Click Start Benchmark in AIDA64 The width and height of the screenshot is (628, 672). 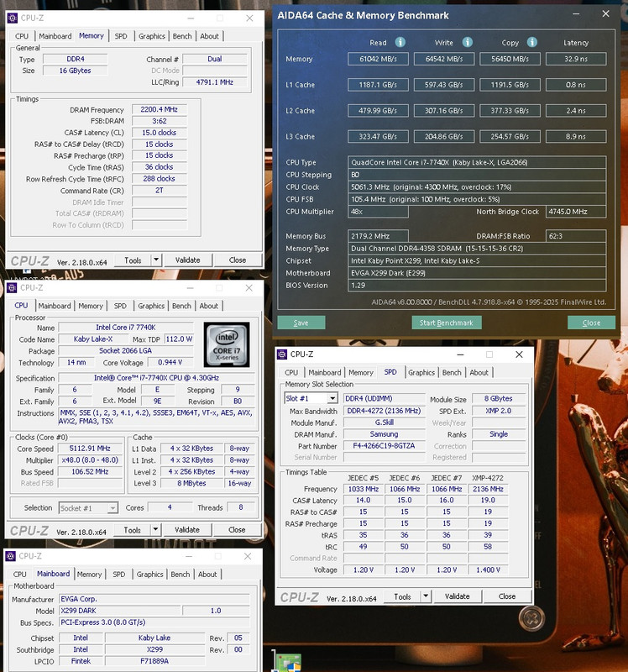click(x=447, y=323)
